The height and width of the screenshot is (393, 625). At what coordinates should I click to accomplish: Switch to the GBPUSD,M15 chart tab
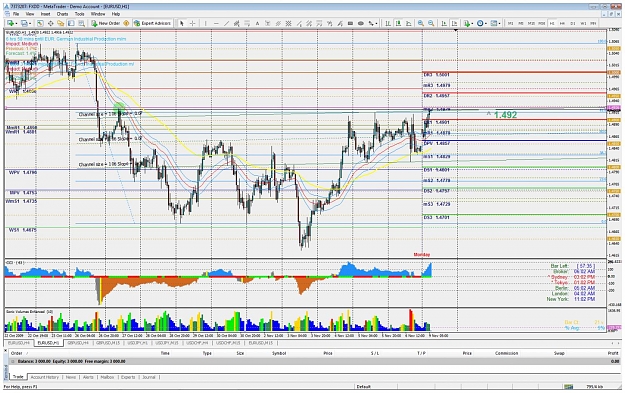(108, 342)
